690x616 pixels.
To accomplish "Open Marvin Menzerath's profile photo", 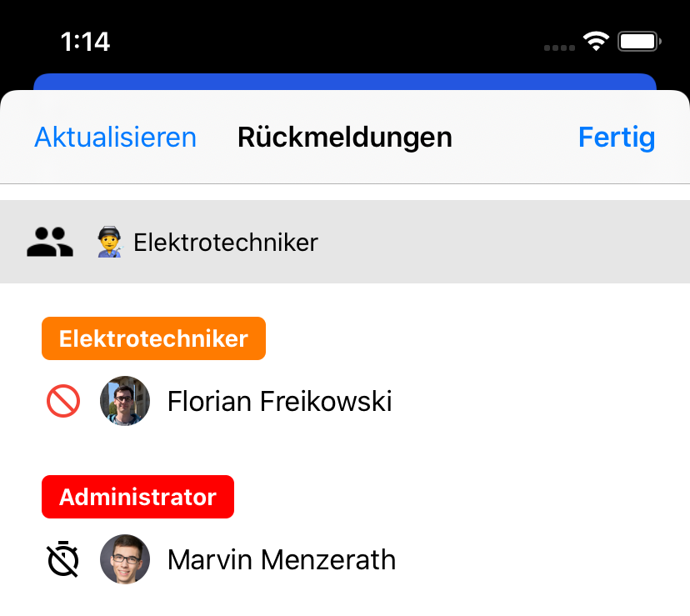I will click(x=125, y=559).
